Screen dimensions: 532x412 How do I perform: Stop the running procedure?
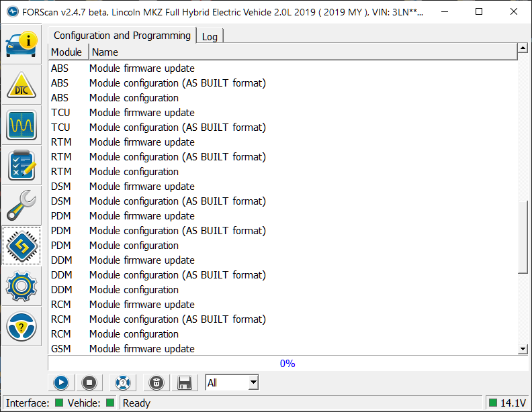tap(89, 383)
